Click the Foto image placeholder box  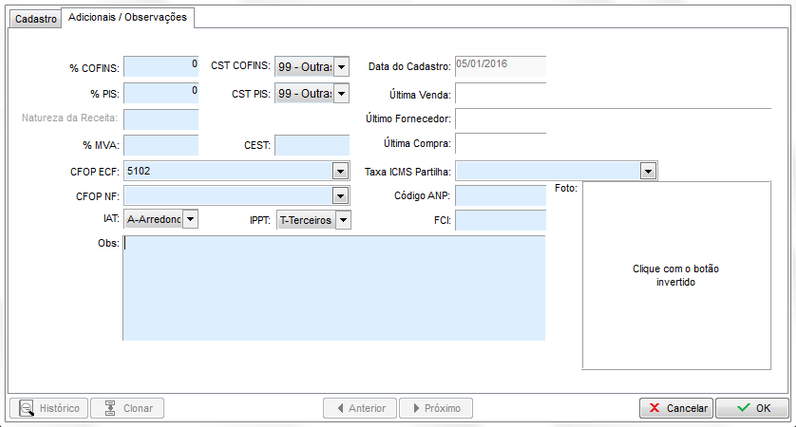[x=676, y=275]
